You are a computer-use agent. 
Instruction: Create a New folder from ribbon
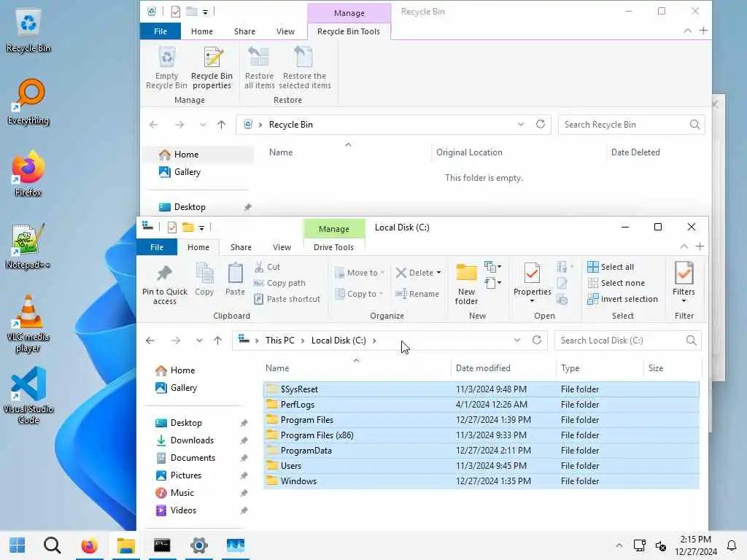point(466,284)
